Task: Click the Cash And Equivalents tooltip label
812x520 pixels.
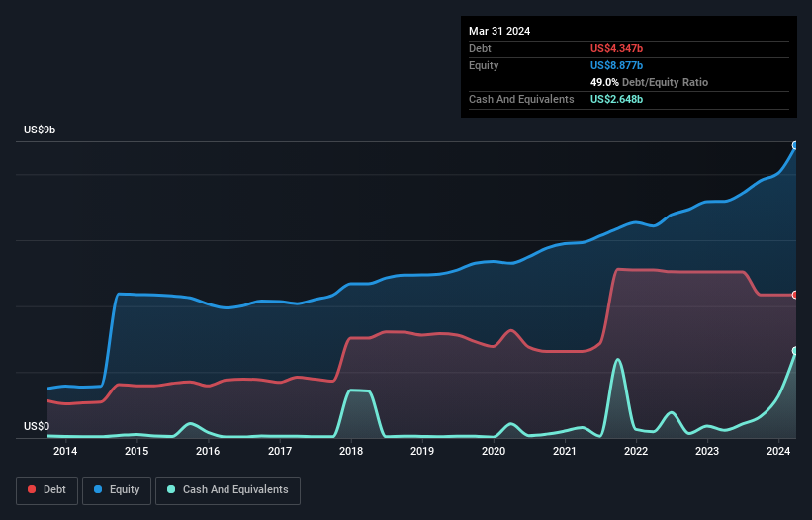Action: [x=521, y=99]
